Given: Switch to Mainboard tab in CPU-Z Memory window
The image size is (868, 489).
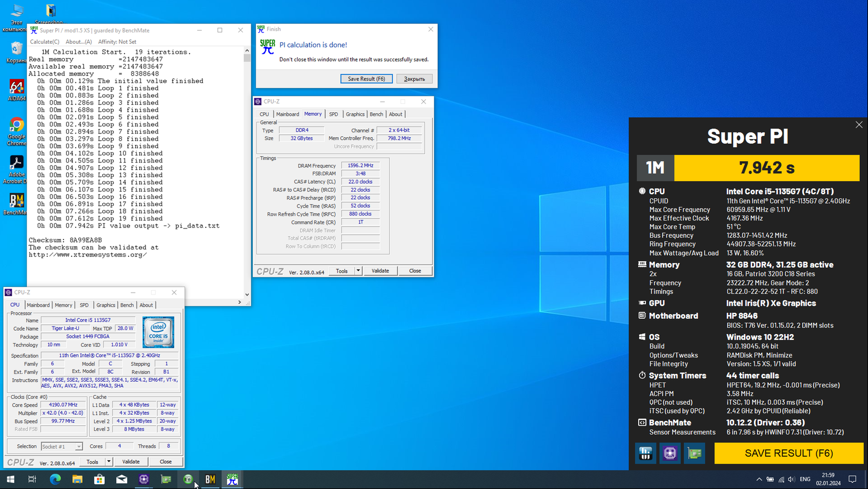Looking at the screenshot, I should 288,114.
